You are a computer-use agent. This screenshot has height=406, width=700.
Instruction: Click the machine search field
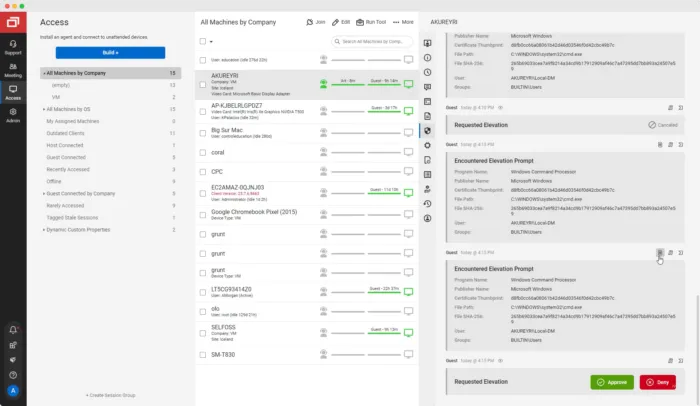[x=372, y=42]
